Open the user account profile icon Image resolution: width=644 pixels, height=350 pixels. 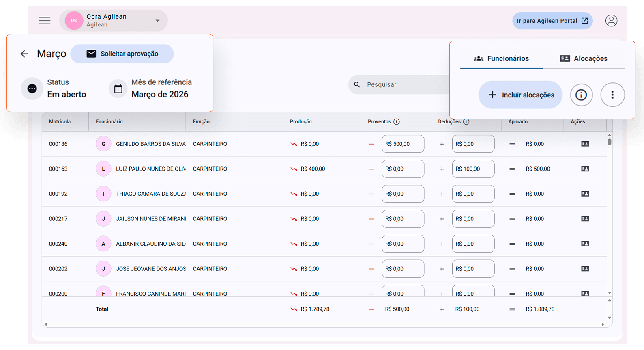click(x=611, y=20)
